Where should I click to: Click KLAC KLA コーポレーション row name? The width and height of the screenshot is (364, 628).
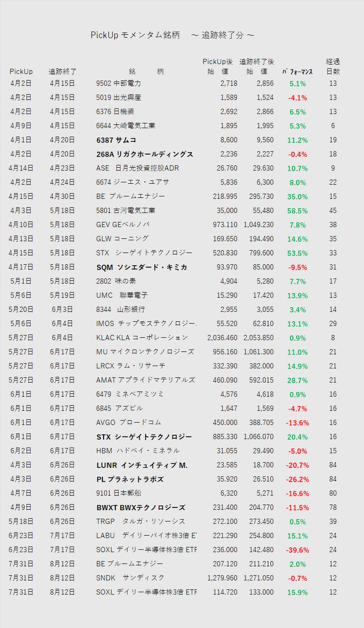click(142, 338)
